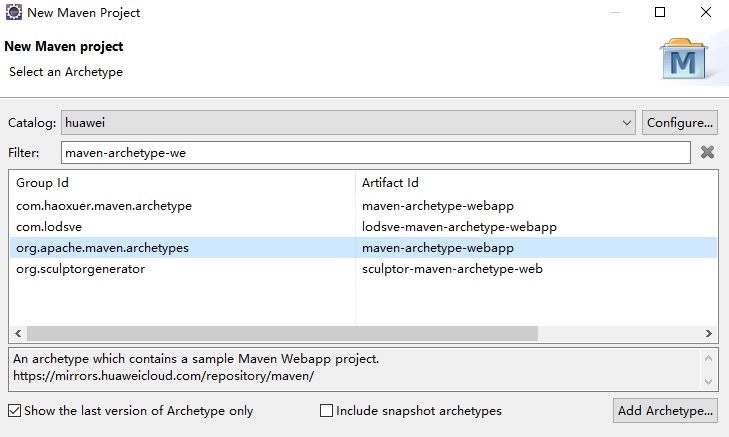The width and height of the screenshot is (729, 437).
Task: Click the Eclipse icon in the title bar
Action: (13, 13)
